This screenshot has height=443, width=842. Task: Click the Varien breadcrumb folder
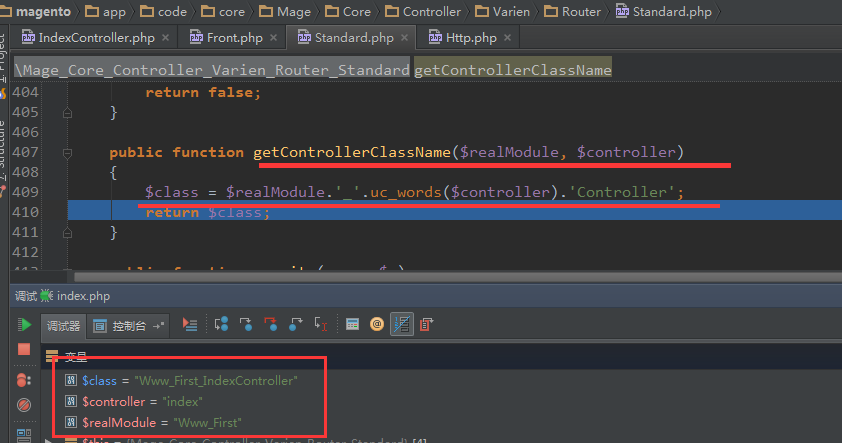[x=502, y=11]
